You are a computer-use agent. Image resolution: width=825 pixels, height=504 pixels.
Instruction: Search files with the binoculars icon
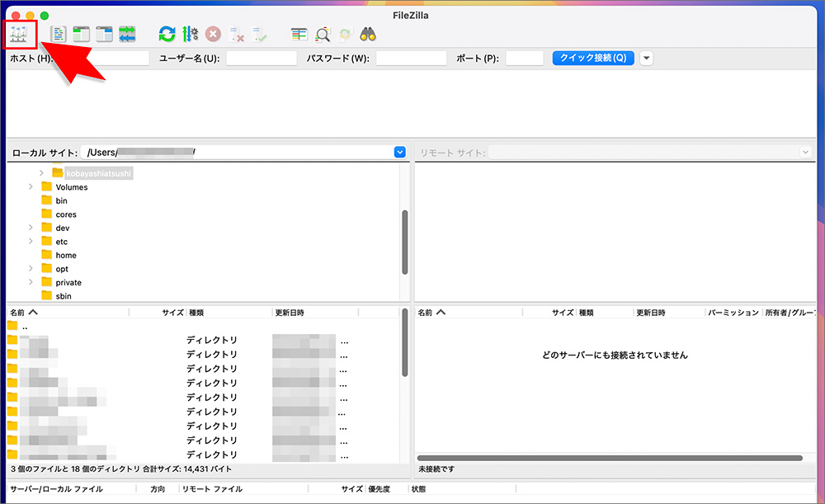368,35
